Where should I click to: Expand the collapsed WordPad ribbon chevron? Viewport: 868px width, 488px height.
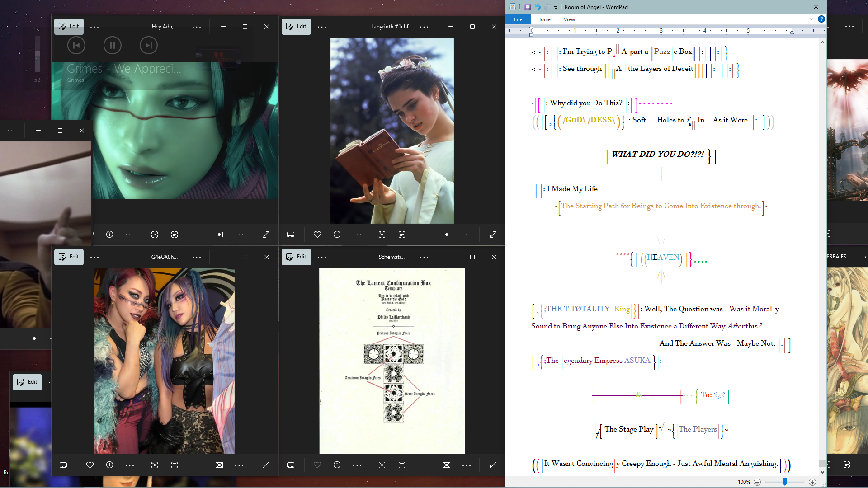click(811, 19)
